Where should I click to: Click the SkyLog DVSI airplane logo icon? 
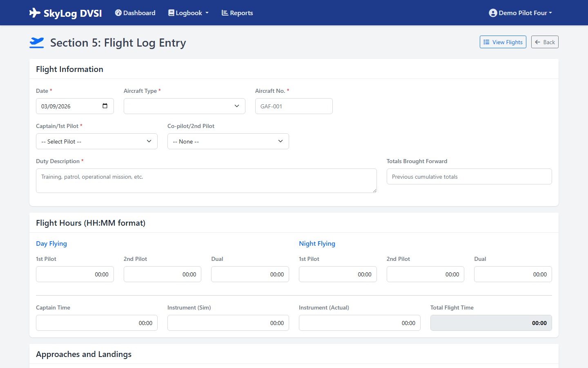[x=35, y=13]
